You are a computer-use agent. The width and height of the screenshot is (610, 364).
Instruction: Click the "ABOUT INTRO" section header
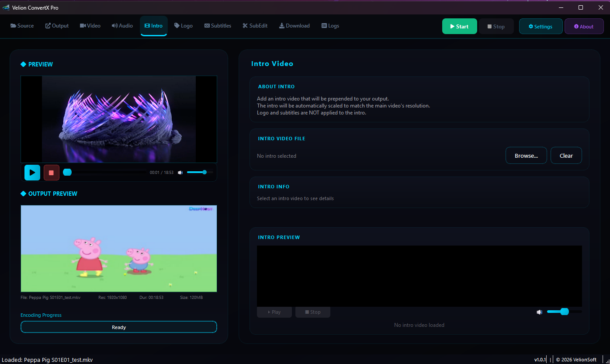point(277,87)
